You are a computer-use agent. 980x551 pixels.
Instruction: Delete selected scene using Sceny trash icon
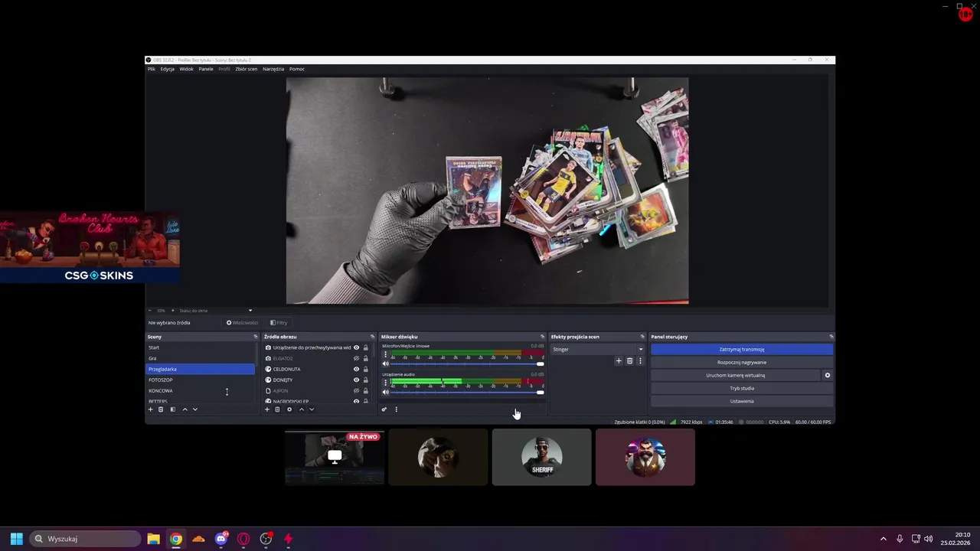[161, 409]
